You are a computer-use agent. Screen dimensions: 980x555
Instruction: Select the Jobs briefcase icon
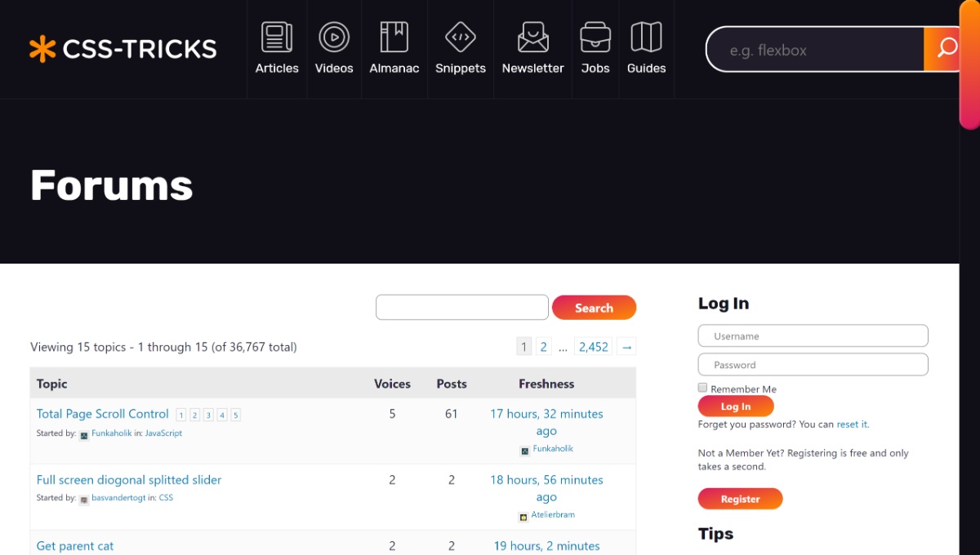click(595, 36)
